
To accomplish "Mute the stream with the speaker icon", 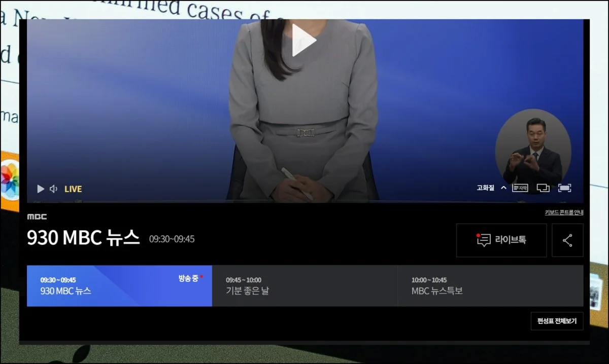I will tap(53, 189).
